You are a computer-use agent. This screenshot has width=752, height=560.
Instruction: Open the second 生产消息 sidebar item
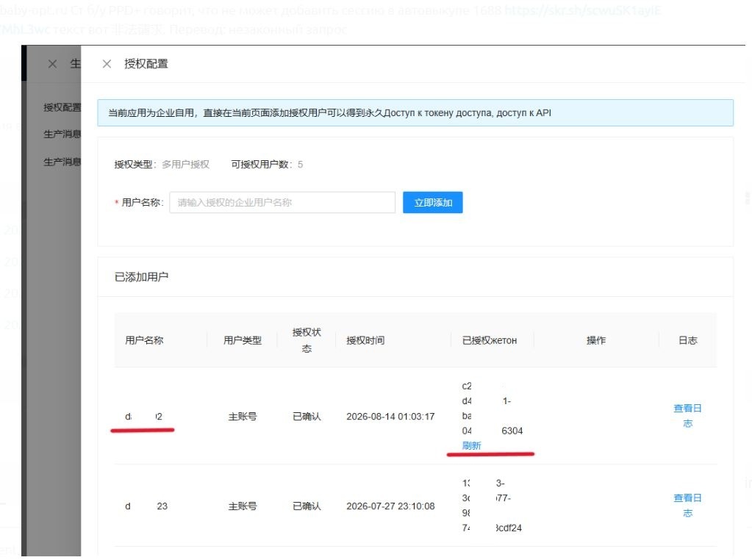(x=62, y=162)
